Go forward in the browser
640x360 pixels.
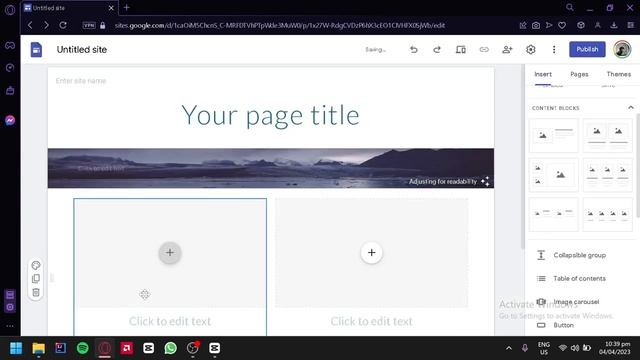point(46,25)
